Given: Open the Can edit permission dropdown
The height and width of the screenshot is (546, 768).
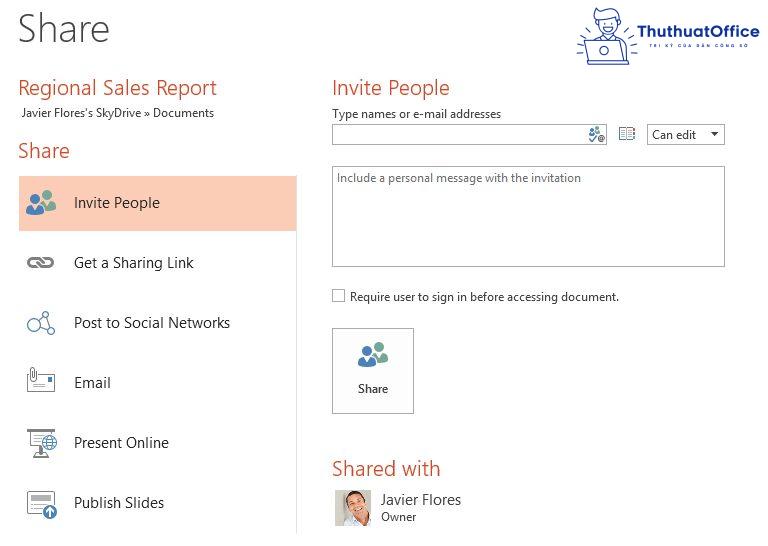Looking at the screenshot, I should coord(686,134).
